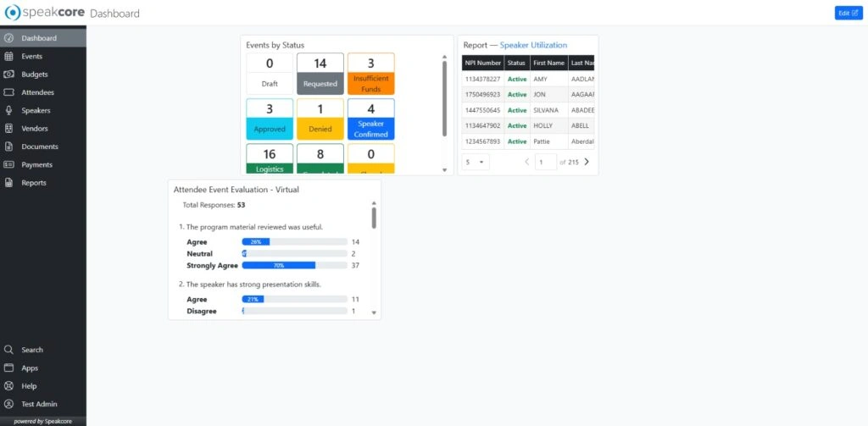Select the Speakers microphone icon
This screenshot has height=426, width=868.
click(x=8, y=110)
